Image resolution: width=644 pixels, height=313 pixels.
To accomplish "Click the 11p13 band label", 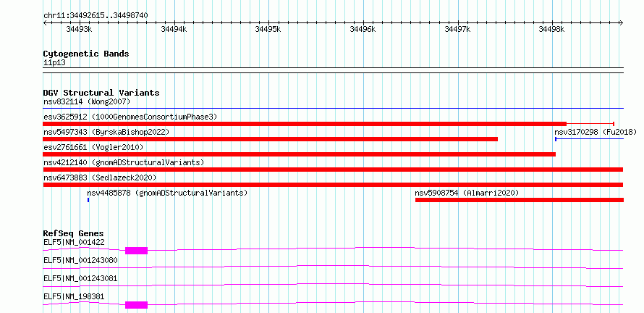I will coord(54,63).
